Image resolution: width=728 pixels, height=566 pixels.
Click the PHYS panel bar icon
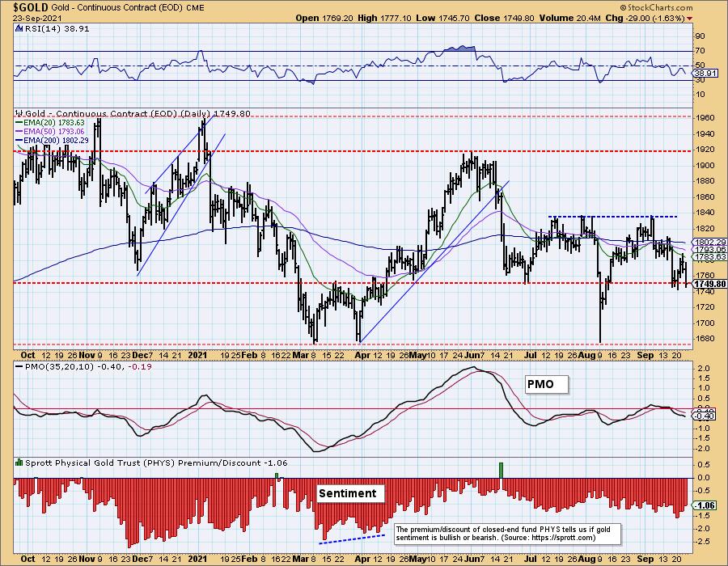(19, 462)
